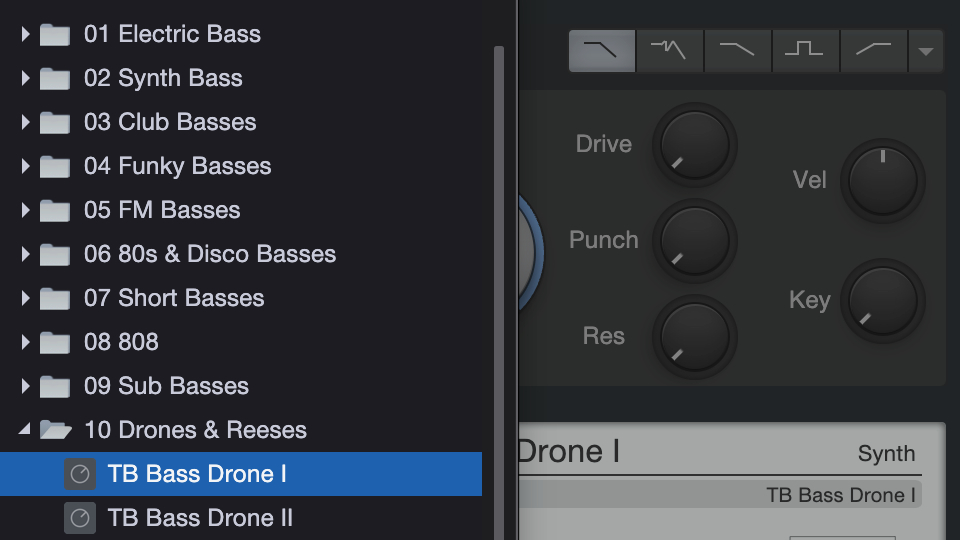Expand the 01 Electric Bass folder

coord(26,34)
